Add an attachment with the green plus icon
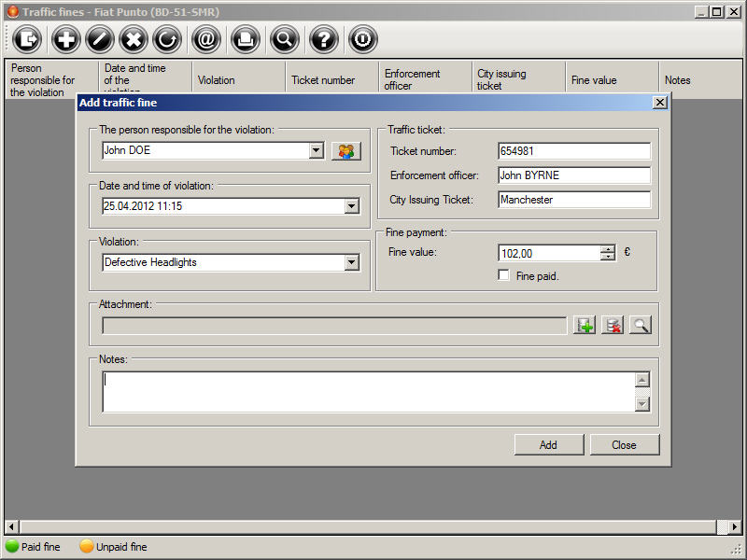The height and width of the screenshot is (560, 747). click(x=585, y=325)
